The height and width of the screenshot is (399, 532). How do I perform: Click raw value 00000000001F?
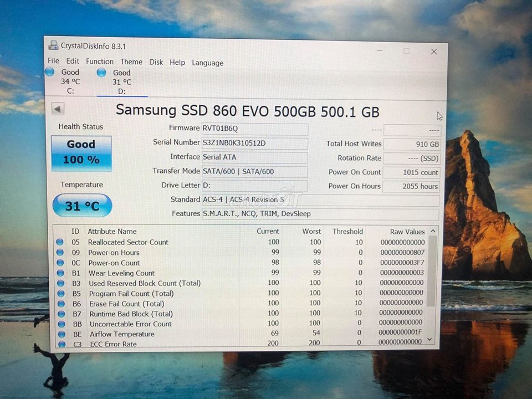tap(400, 332)
